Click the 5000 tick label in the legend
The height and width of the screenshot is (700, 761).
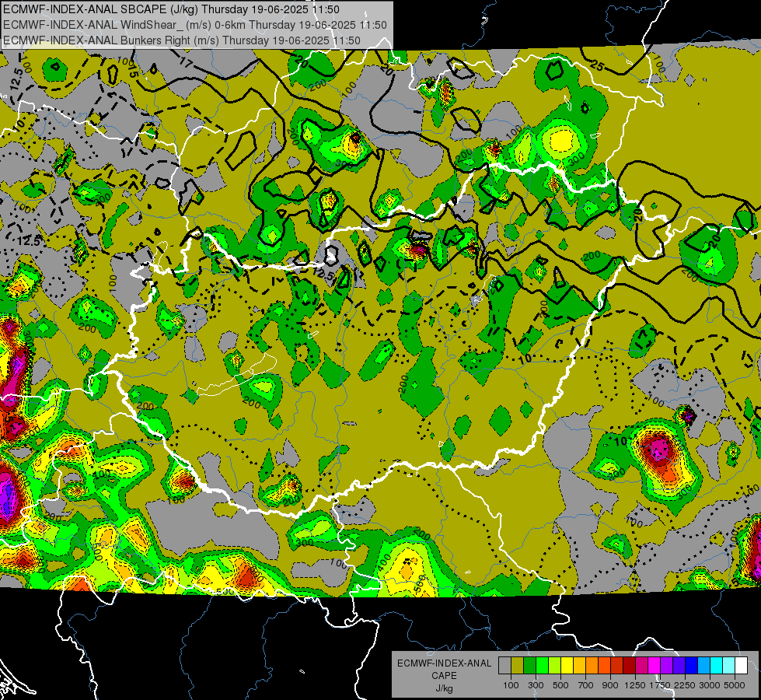click(735, 685)
